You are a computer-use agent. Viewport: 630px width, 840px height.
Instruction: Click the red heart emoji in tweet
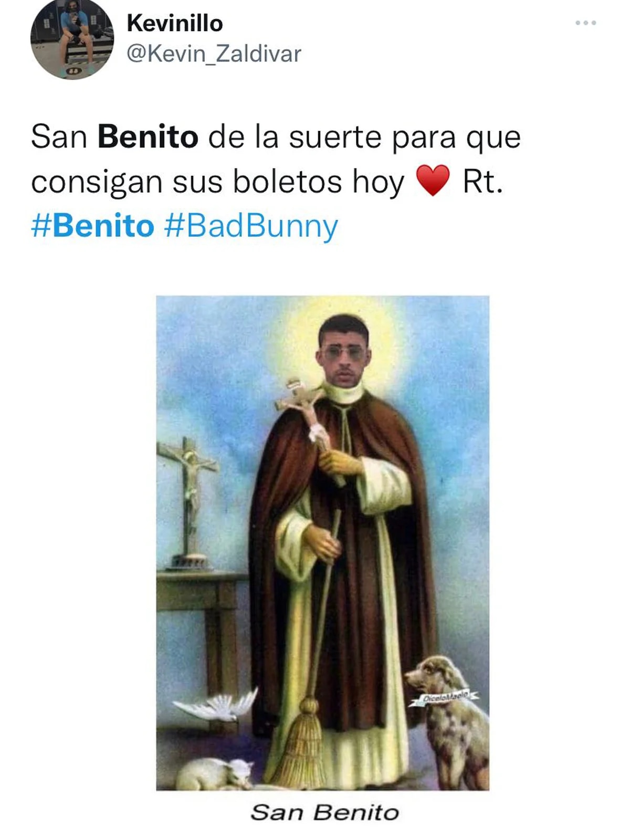click(433, 180)
